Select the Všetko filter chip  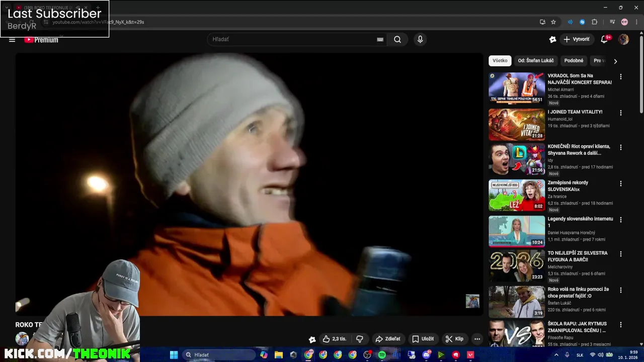coord(500,60)
